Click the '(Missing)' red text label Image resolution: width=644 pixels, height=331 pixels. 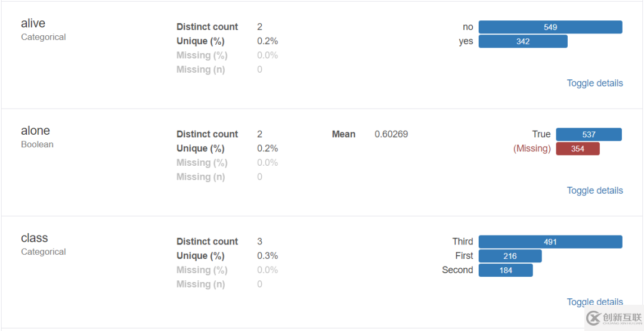(x=532, y=149)
